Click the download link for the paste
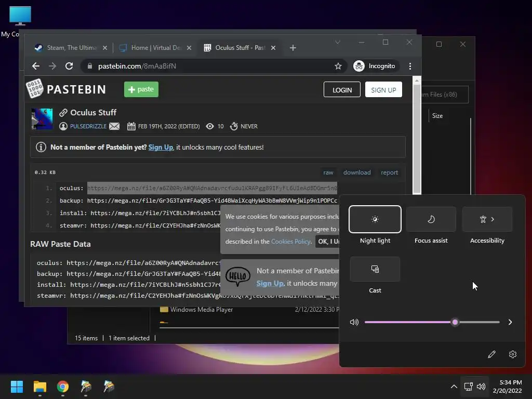Image resolution: width=532 pixels, height=399 pixels. coord(357,172)
